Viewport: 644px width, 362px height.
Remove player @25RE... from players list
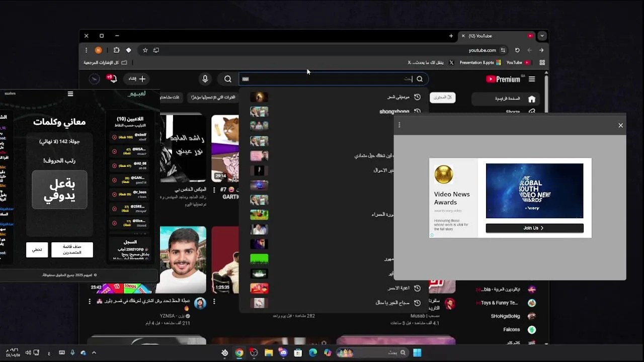pyautogui.click(x=114, y=208)
